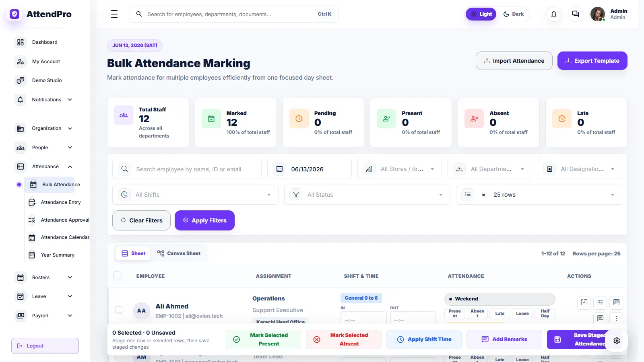Expand the All Status filter dropdown
The width and height of the screenshot is (644, 362).
[x=367, y=195]
